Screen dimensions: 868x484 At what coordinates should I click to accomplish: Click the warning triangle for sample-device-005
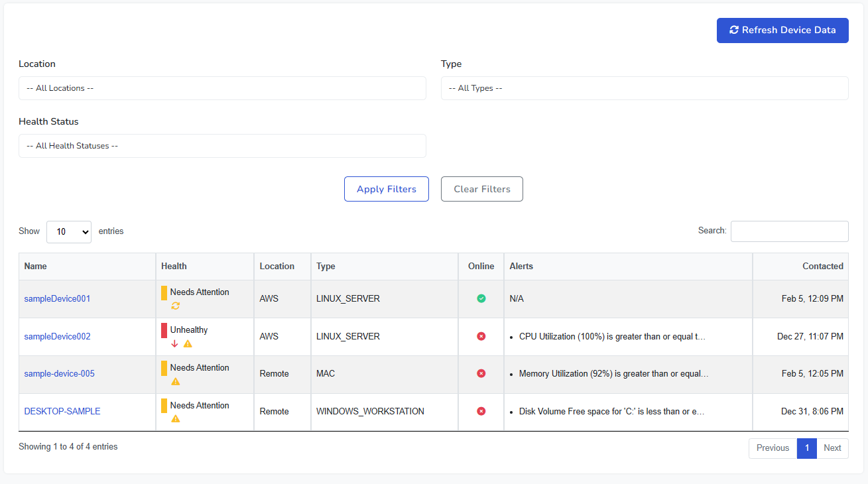click(x=176, y=381)
